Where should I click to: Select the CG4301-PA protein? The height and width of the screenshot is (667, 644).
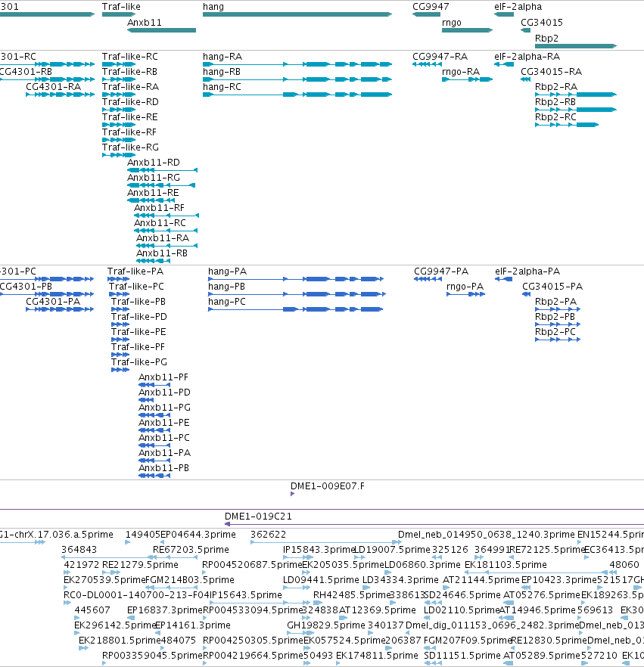pos(60,309)
